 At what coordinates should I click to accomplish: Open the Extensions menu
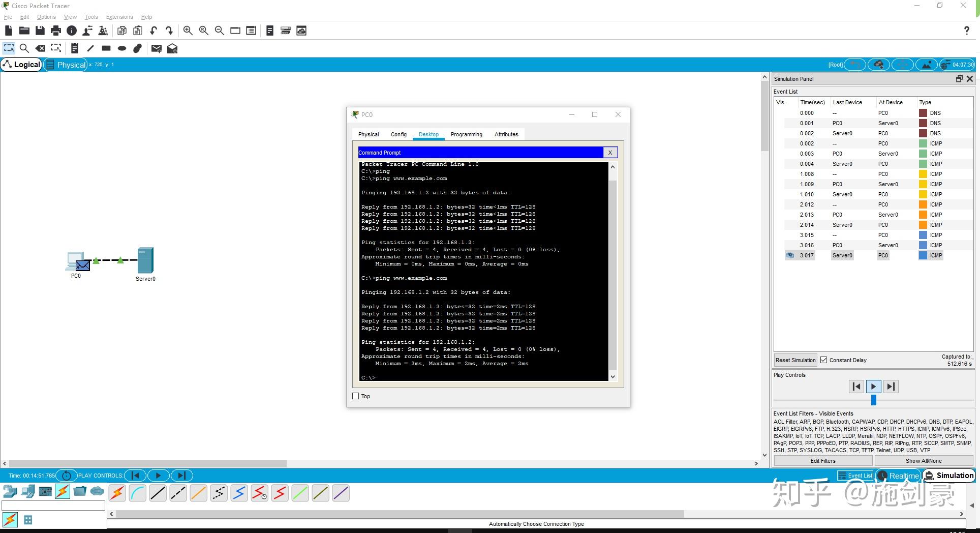click(x=119, y=17)
